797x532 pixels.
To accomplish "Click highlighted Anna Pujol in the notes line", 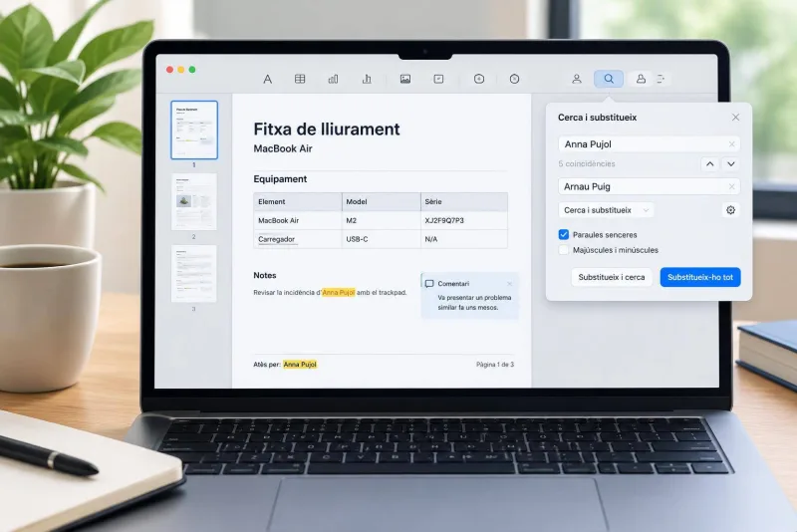I will pyautogui.click(x=339, y=292).
